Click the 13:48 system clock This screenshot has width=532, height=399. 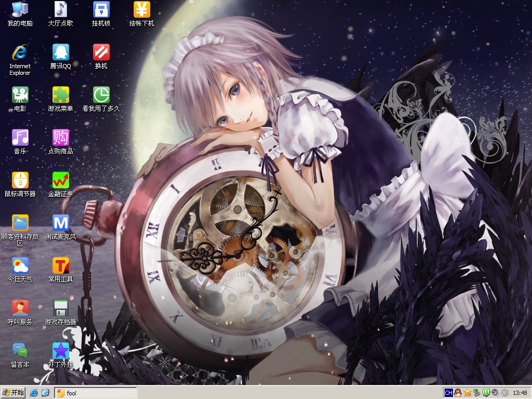pyautogui.click(x=520, y=393)
